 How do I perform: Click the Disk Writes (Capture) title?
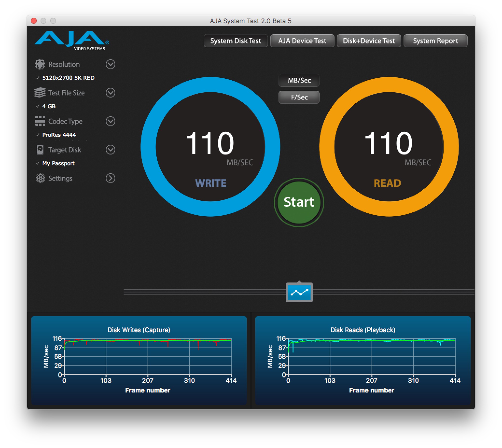(139, 330)
